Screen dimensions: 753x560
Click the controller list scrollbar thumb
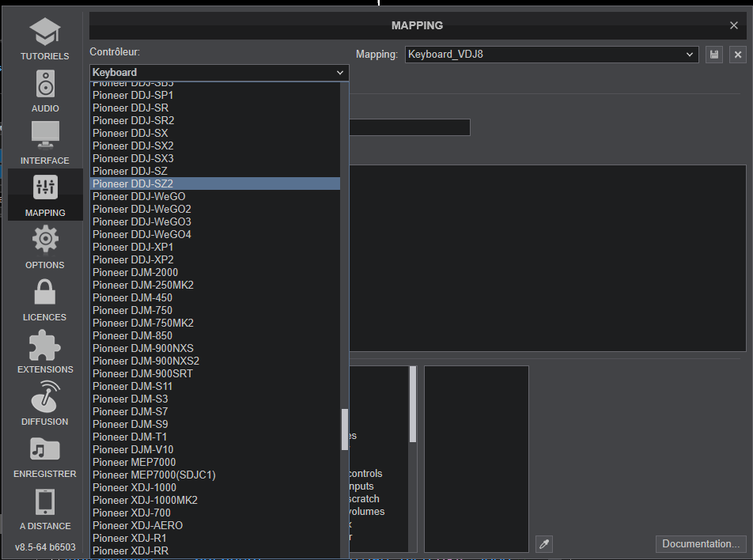pyautogui.click(x=344, y=429)
